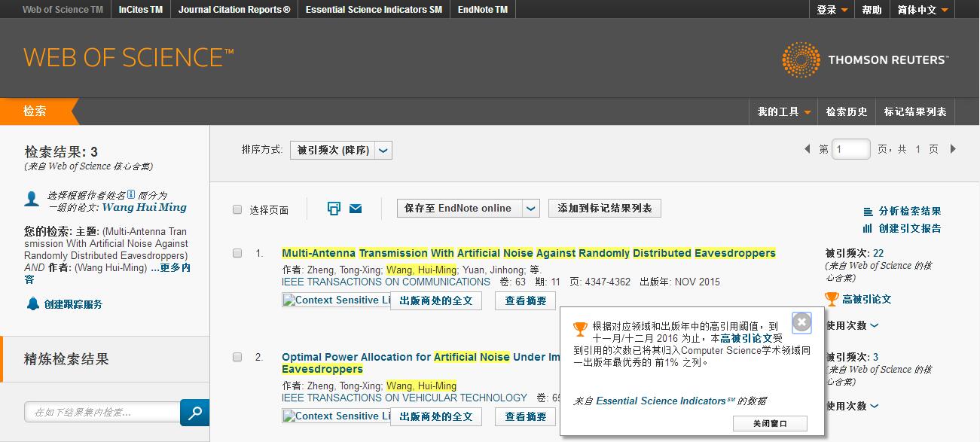
Task: Open the 被引频次 (降序) sort dropdown
Action: 383,150
